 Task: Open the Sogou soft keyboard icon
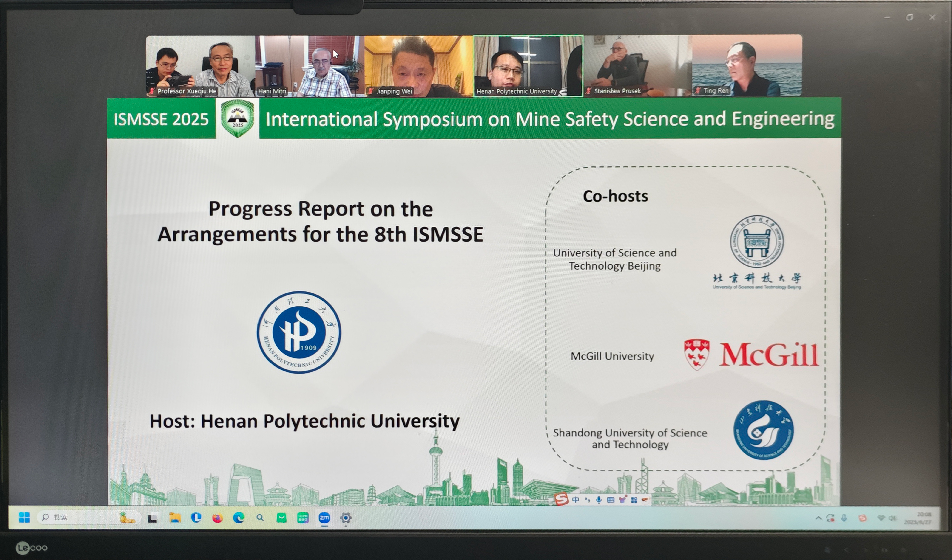pos(611,500)
